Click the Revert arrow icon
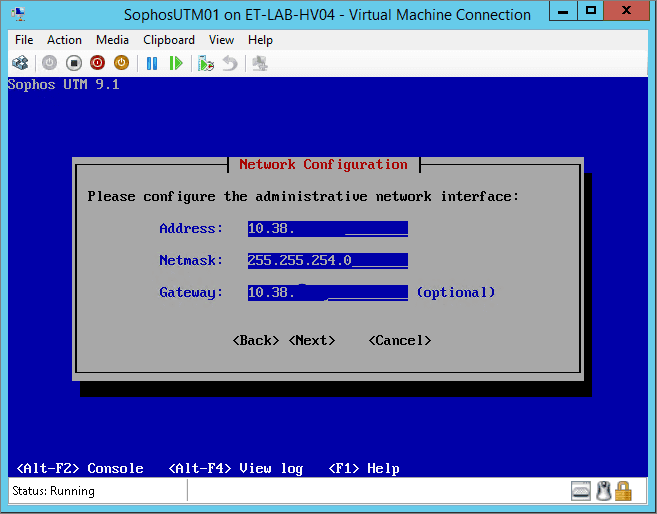Viewport: 657px width, 514px height. click(230, 63)
